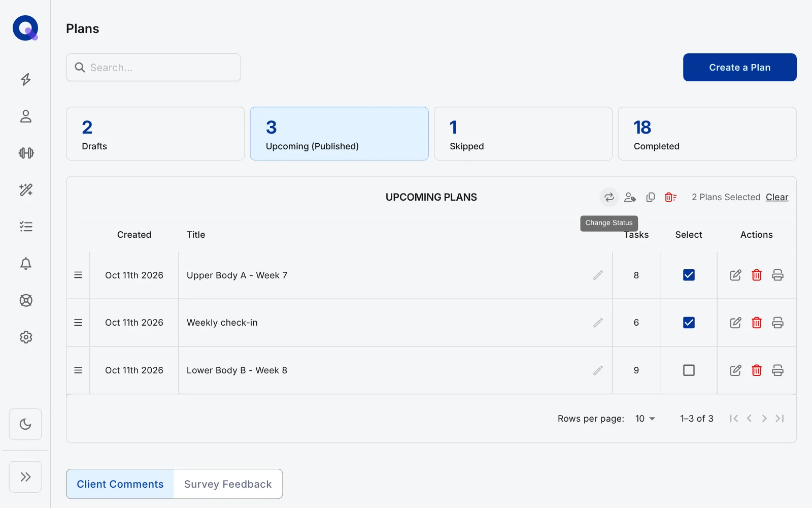
Task: Uncheck the Weekly check-in checkbox
Action: click(x=689, y=323)
